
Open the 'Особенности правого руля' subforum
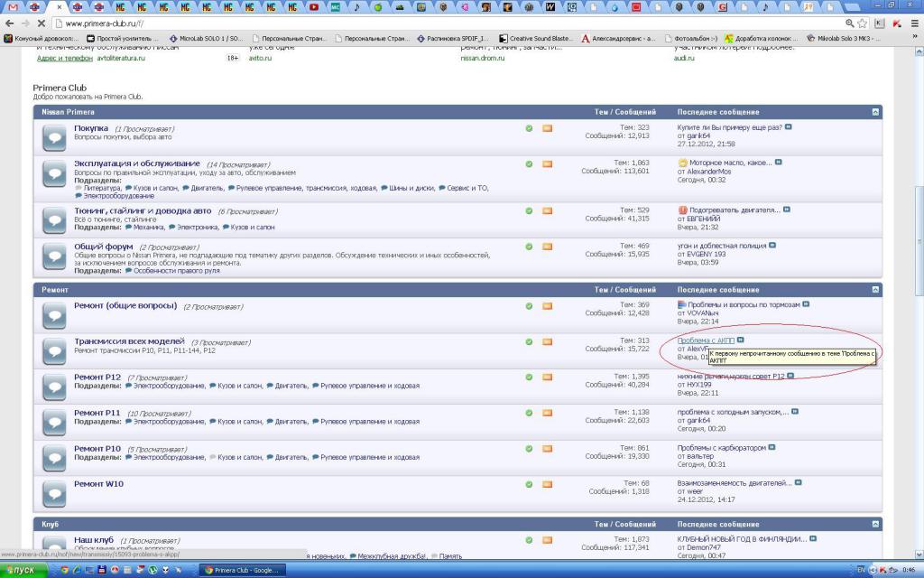pyautogui.click(x=176, y=271)
